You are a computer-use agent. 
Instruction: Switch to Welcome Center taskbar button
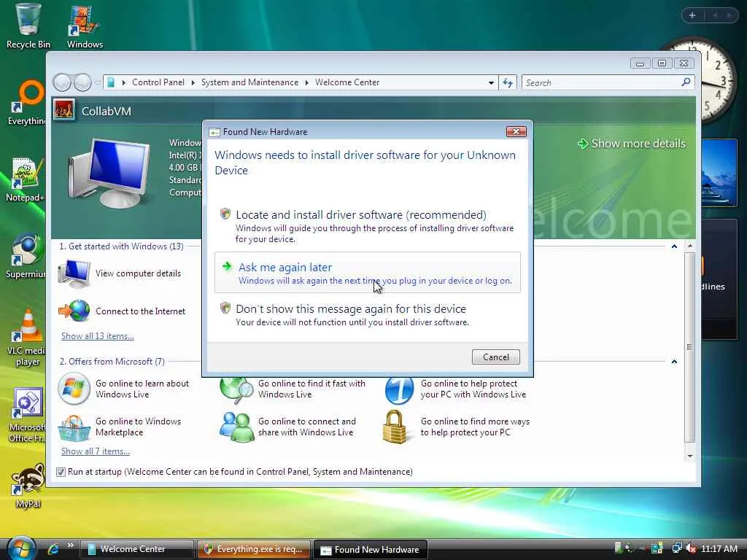coord(136,549)
